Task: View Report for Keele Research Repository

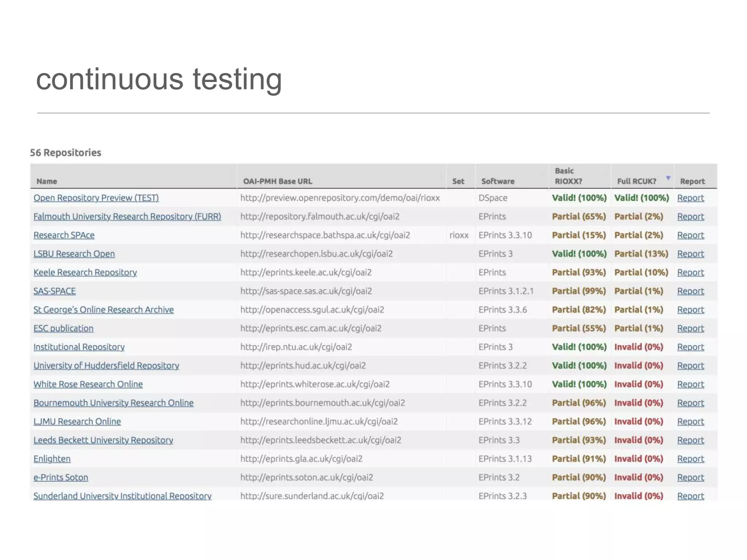Action: pos(690,272)
